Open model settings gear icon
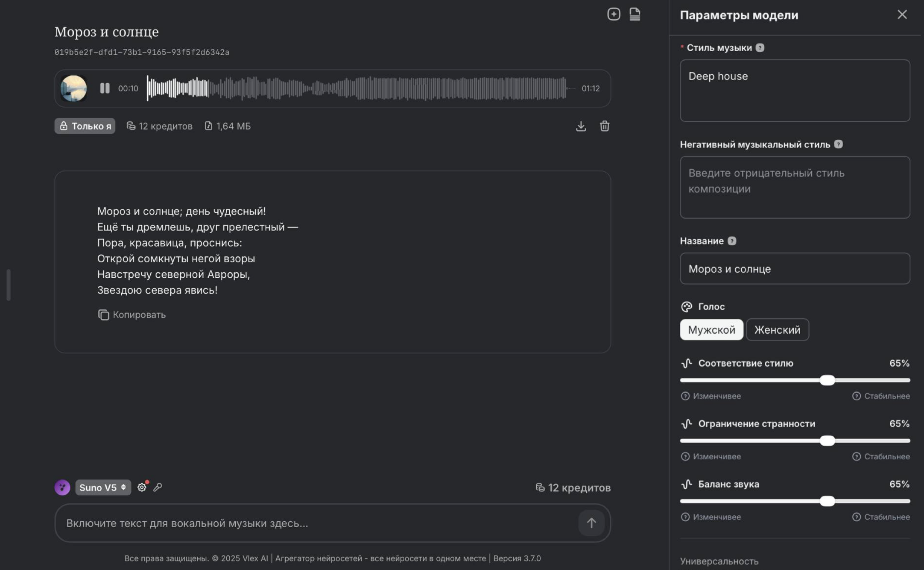924x570 pixels. click(x=142, y=487)
